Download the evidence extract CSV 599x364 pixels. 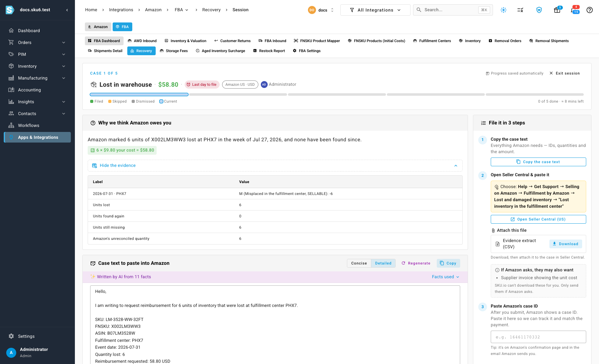pyautogui.click(x=566, y=244)
